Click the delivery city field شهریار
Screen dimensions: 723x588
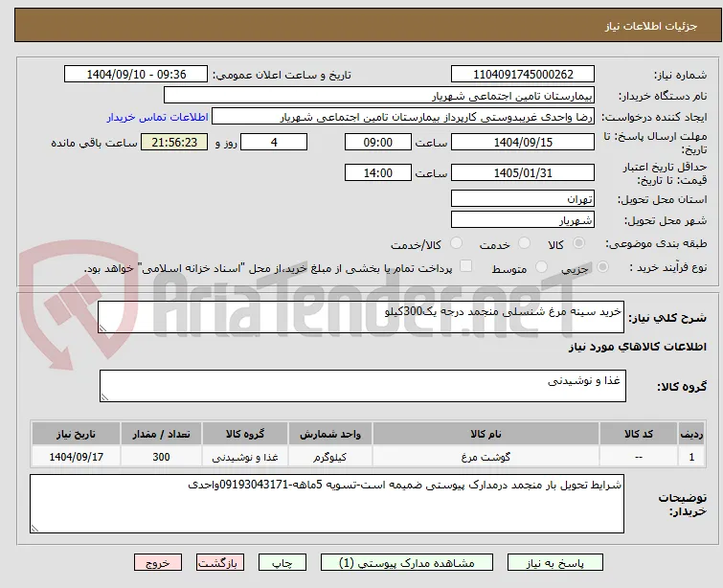[x=523, y=220]
